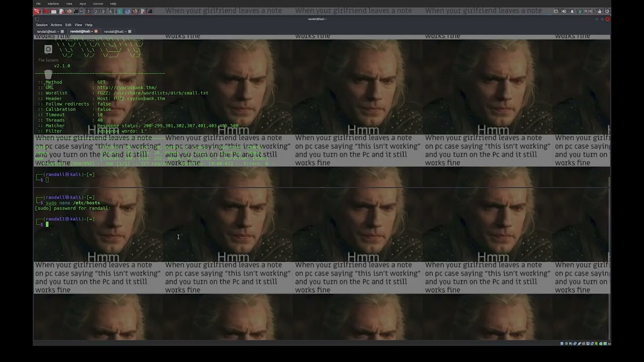644x362 pixels.
Task: Click the VirtualBox network status icon
Action: click(575, 344)
